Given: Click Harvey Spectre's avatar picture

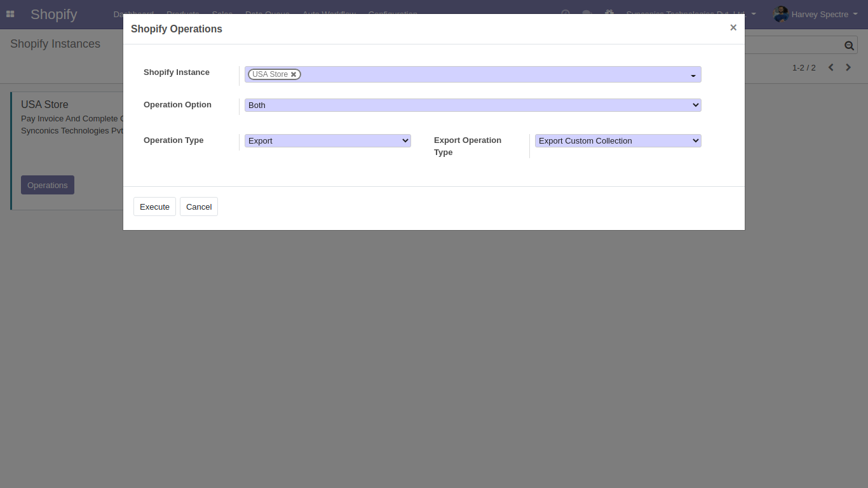Looking at the screenshot, I should (780, 14).
